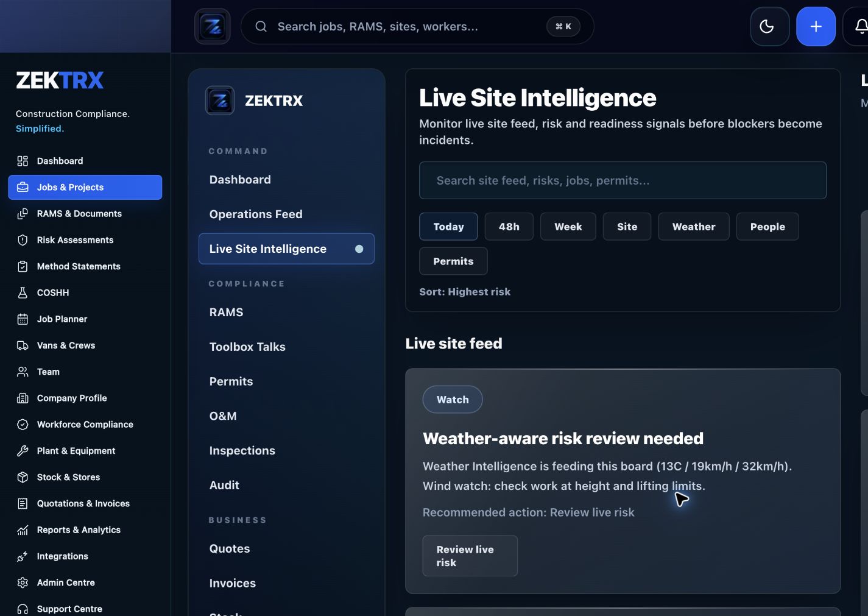Click the Quotations & Invoices document icon
The image size is (868, 616).
(x=23, y=503)
